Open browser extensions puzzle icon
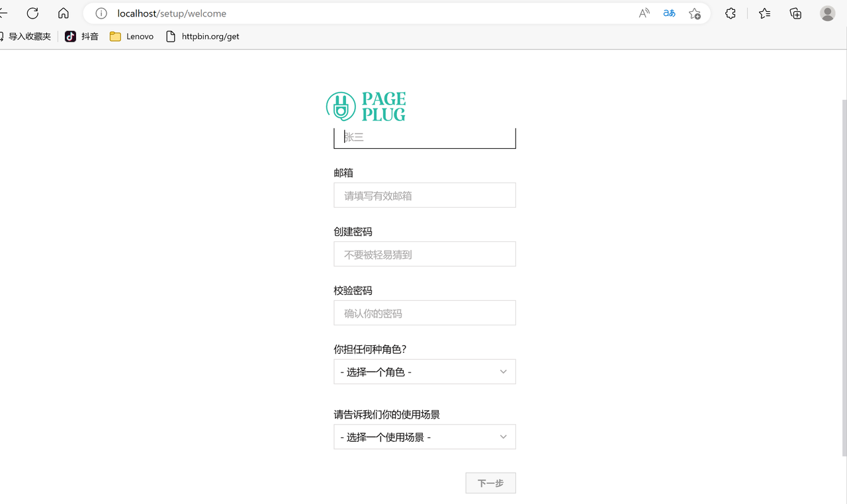Viewport: 847px width, 504px height. [x=731, y=13]
